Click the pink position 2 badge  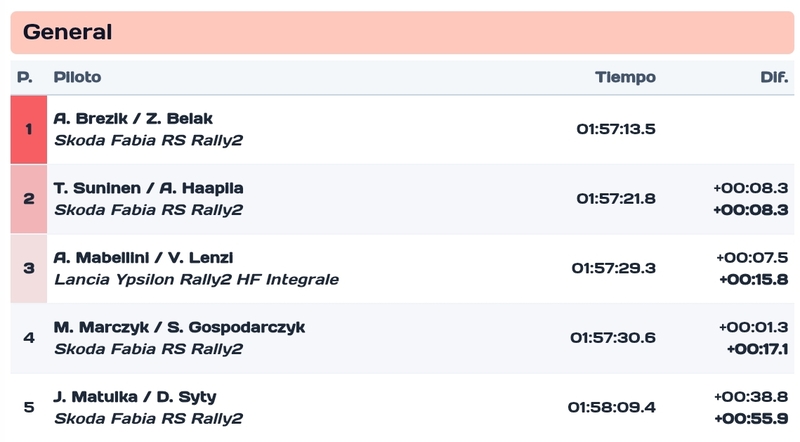(x=29, y=199)
